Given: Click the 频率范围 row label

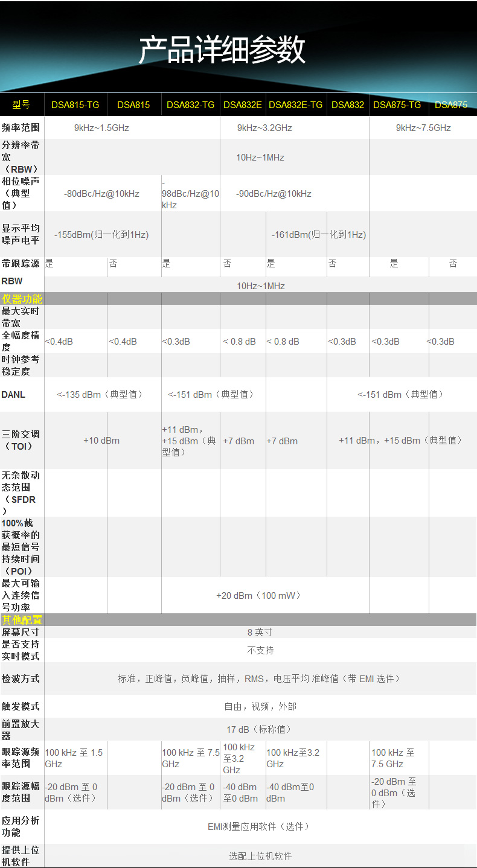Looking at the screenshot, I should click(21, 127).
